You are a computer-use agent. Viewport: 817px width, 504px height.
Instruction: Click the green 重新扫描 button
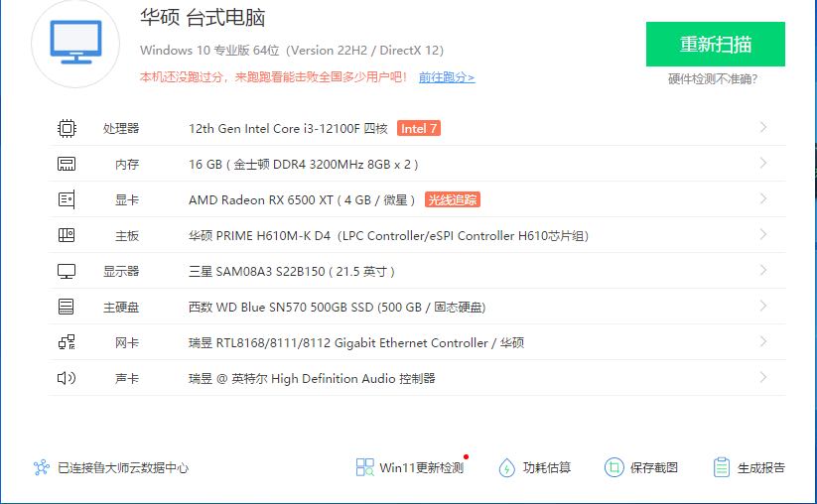click(716, 45)
